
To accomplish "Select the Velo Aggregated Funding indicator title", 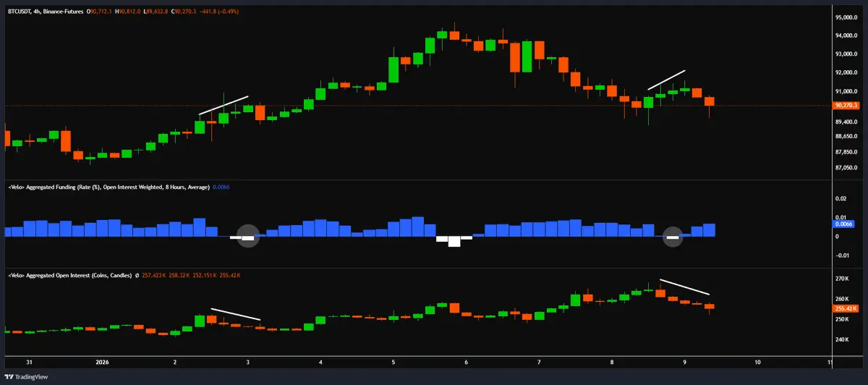I will click(109, 187).
